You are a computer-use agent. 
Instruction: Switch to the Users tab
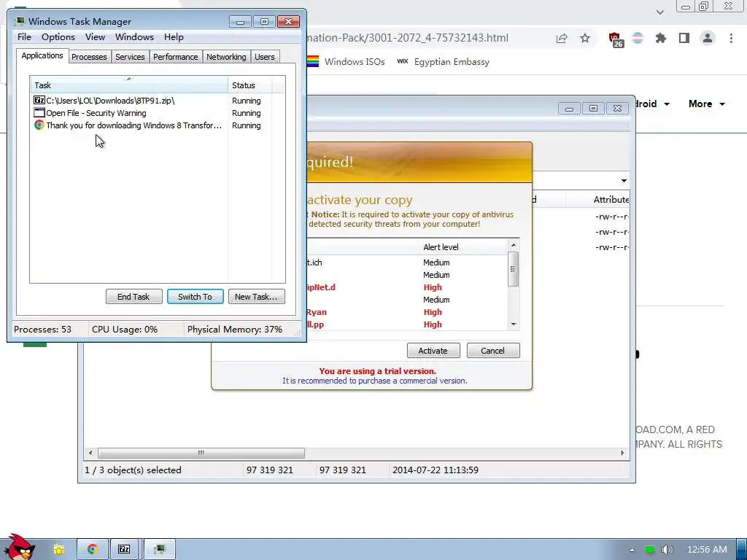click(264, 57)
